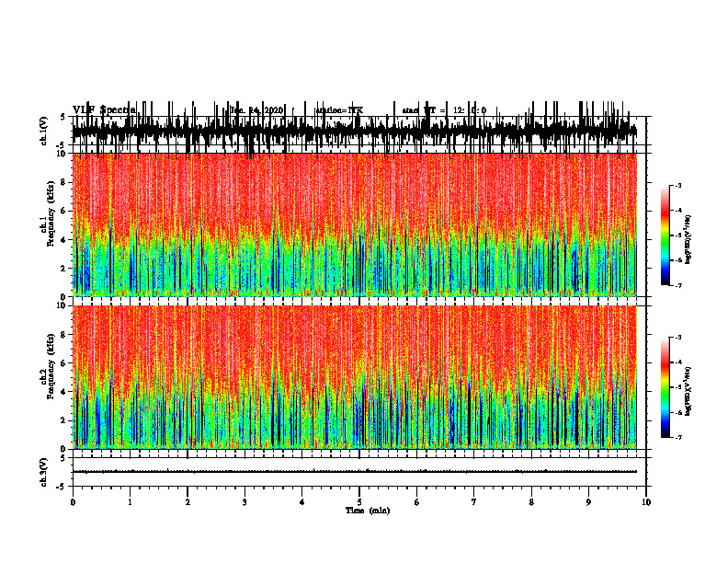Click time axis tick label "5" minutes
This screenshot has height=563, width=728.
[x=359, y=502]
